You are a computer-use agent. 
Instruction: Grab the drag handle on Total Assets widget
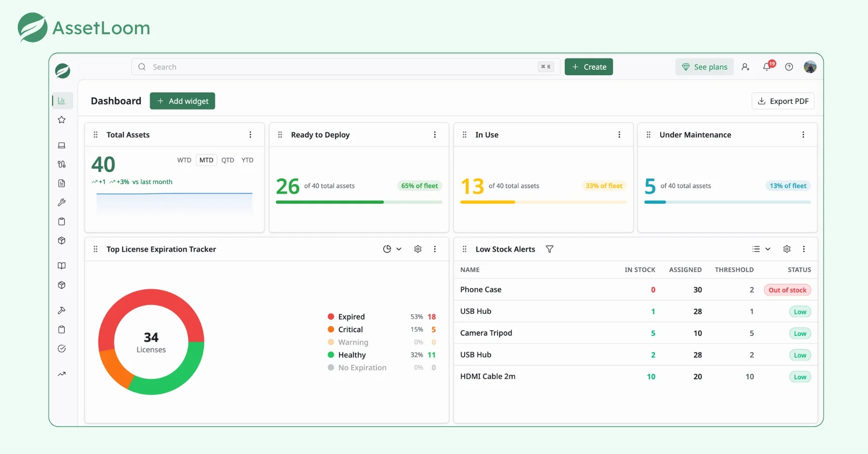(x=95, y=135)
